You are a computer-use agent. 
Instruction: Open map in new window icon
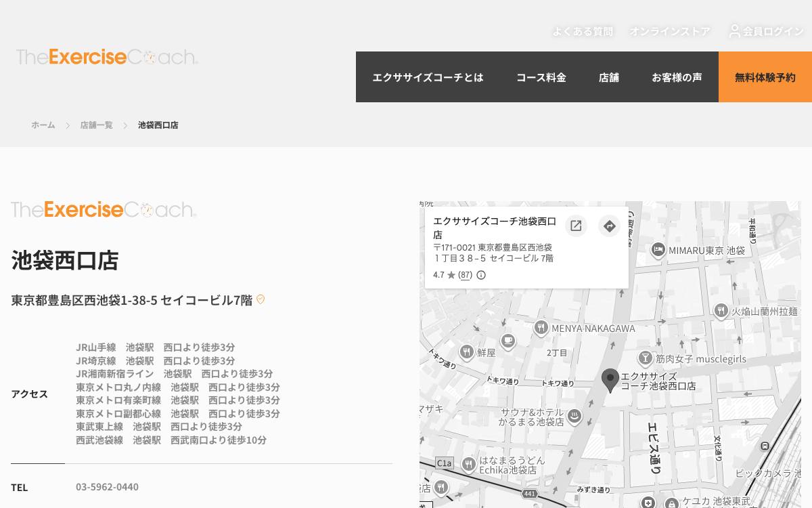pyautogui.click(x=576, y=226)
